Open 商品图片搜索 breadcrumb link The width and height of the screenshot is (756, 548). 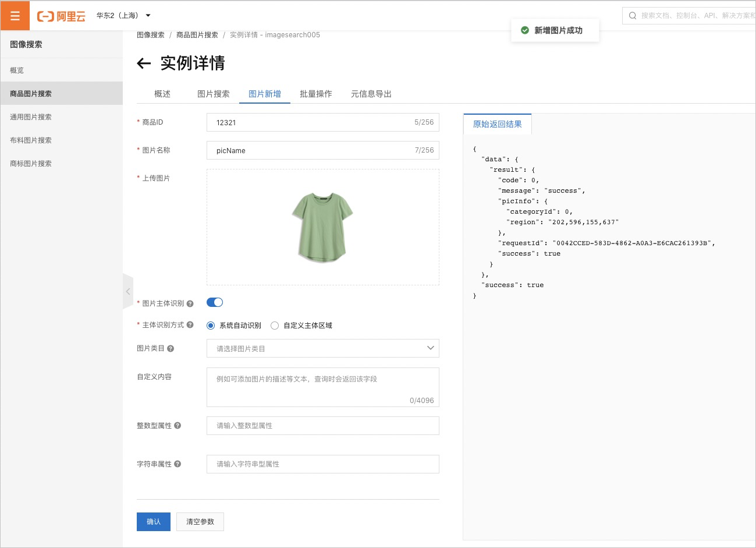197,35
